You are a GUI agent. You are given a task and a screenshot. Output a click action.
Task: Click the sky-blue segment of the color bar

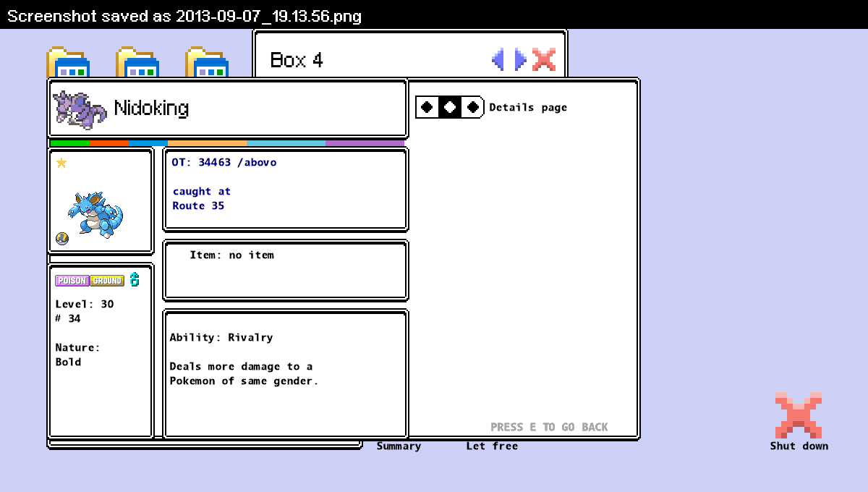tap(286, 143)
